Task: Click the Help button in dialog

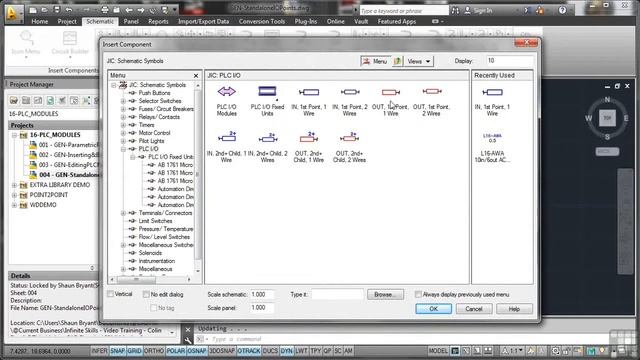Action: pyautogui.click(x=514, y=309)
